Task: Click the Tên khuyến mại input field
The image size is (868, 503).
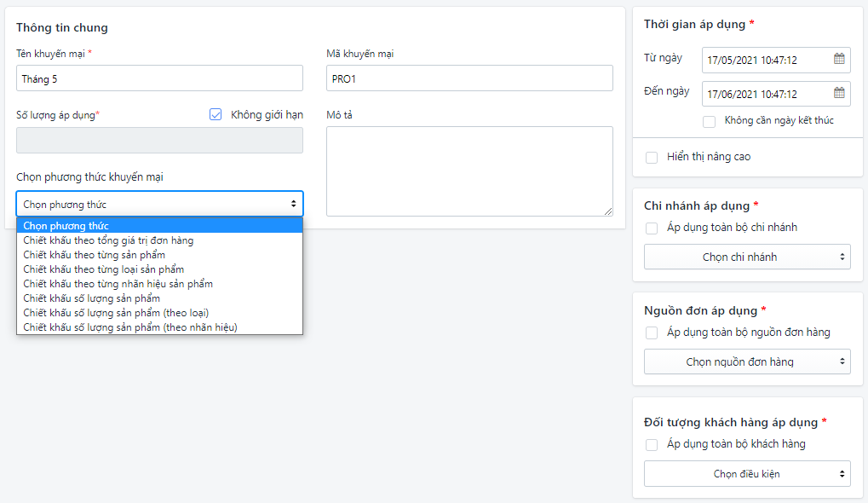Action: pos(159,78)
